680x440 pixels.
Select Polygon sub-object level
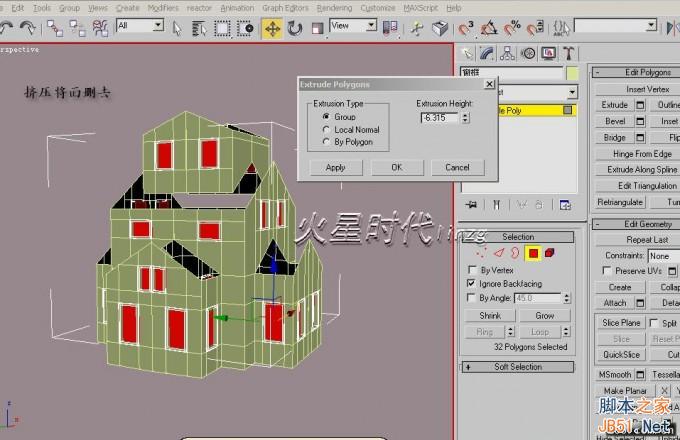point(533,253)
